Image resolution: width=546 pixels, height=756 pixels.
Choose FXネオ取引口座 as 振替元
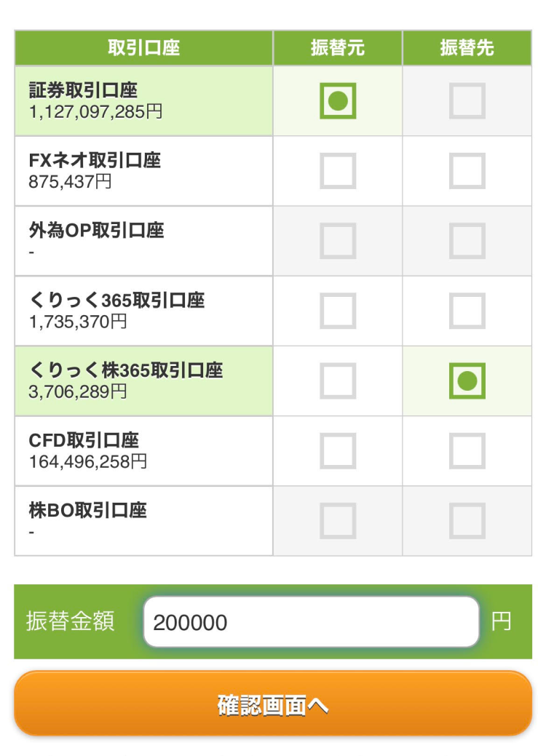pos(338,171)
